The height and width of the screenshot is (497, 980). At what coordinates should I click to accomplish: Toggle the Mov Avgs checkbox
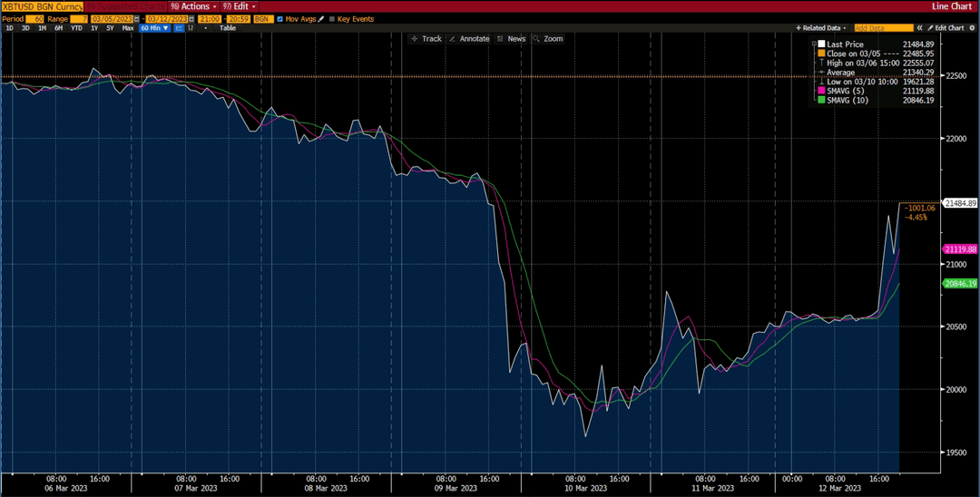point(279,19)
